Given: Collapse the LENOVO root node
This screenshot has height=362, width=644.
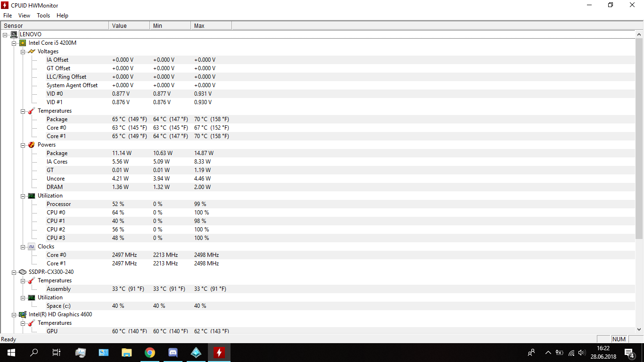Looking at the screenshot, I should point(5,34).
